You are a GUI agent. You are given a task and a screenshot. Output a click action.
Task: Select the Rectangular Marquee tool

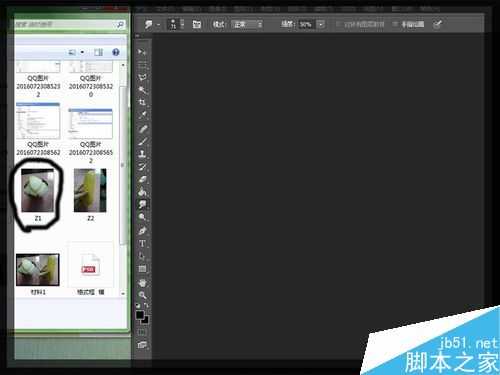click(142, 65)
